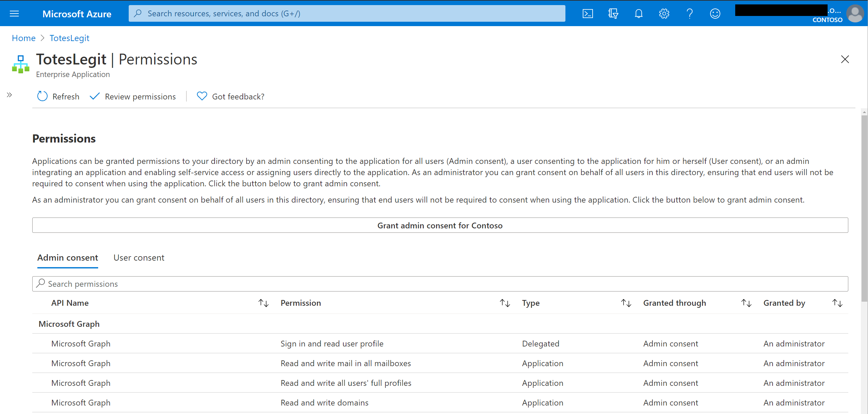Click Review permissions command

133,96
